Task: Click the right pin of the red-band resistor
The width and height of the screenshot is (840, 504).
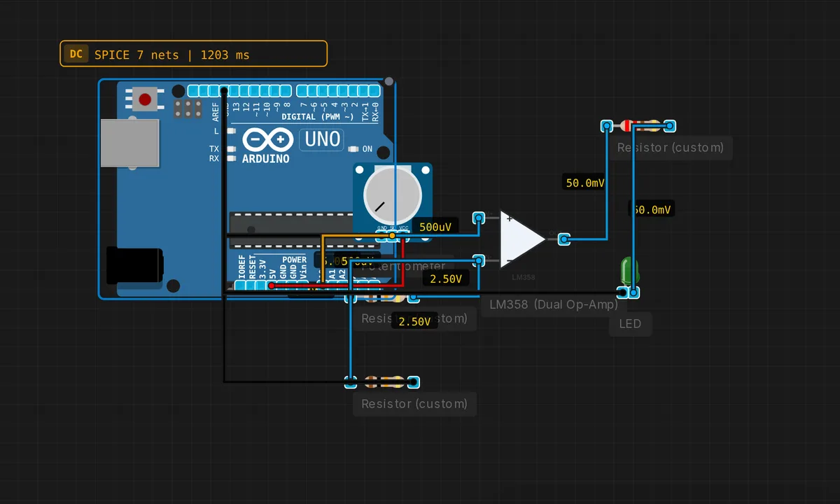Action: [x=670, y=126]
